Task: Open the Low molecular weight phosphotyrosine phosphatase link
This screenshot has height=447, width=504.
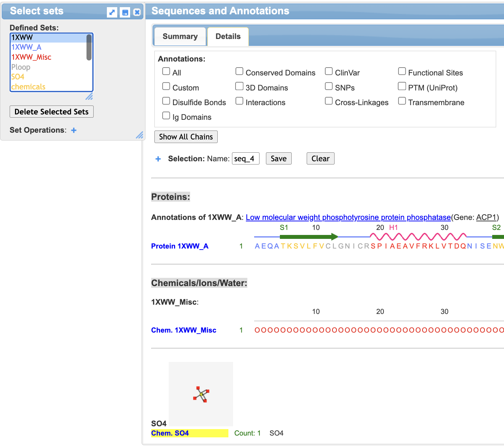Action: click(x=348, y=217)
